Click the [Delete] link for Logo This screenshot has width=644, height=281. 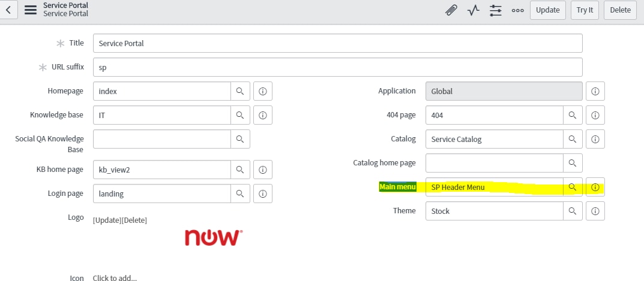click(134, 220)
